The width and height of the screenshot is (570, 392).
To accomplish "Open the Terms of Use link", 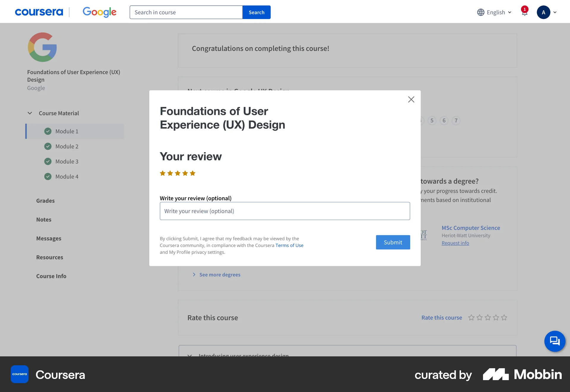I will point(289,245).
